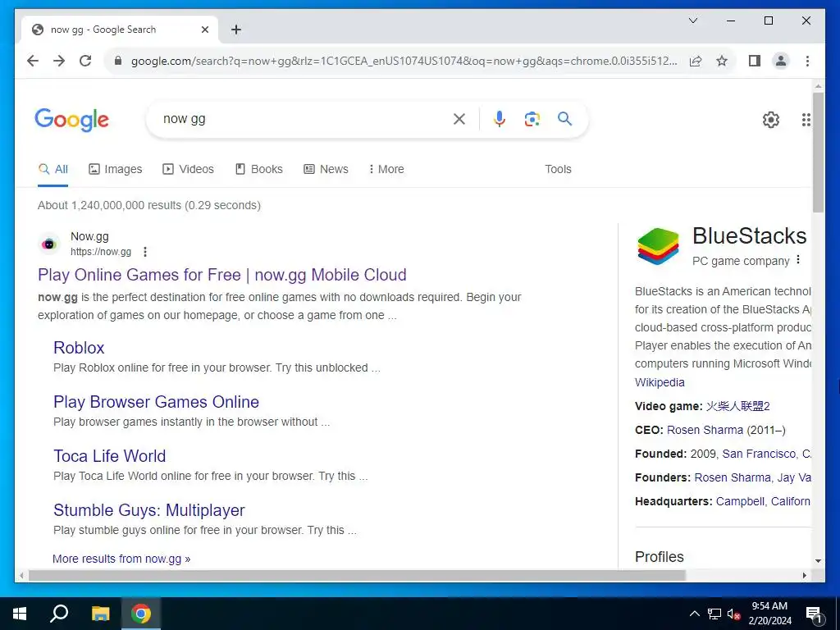Go back to the previous page
This screenshot has height=630, width=840.
(33, 61)
